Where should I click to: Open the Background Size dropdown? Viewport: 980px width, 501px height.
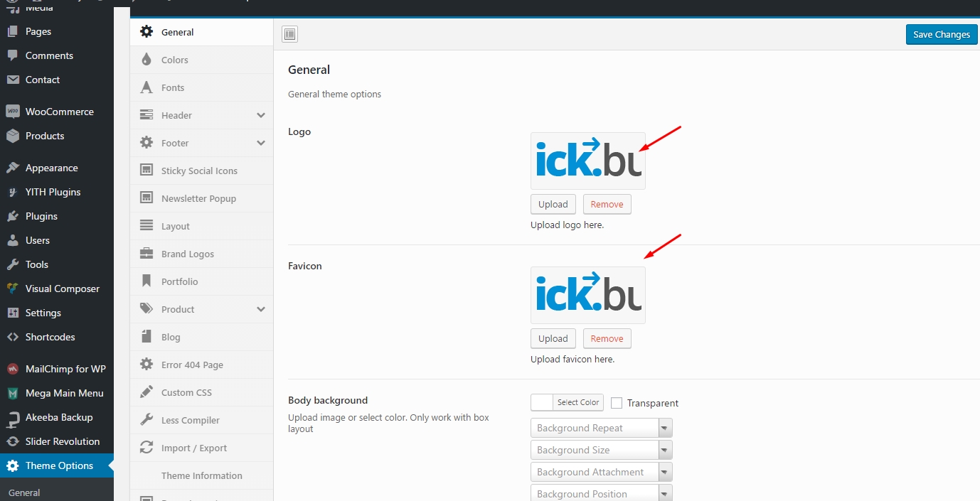[x=602, y=450]
